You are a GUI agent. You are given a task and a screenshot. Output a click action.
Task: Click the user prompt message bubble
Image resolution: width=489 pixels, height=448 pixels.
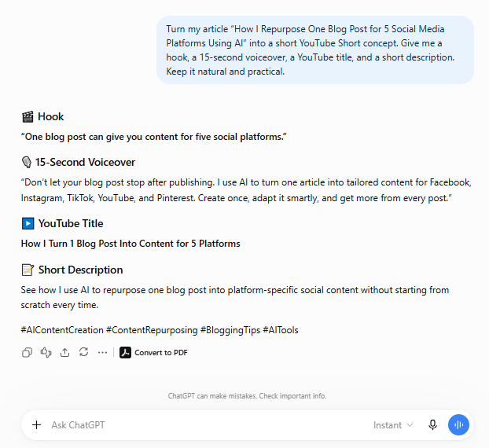(x=315, y=50)
